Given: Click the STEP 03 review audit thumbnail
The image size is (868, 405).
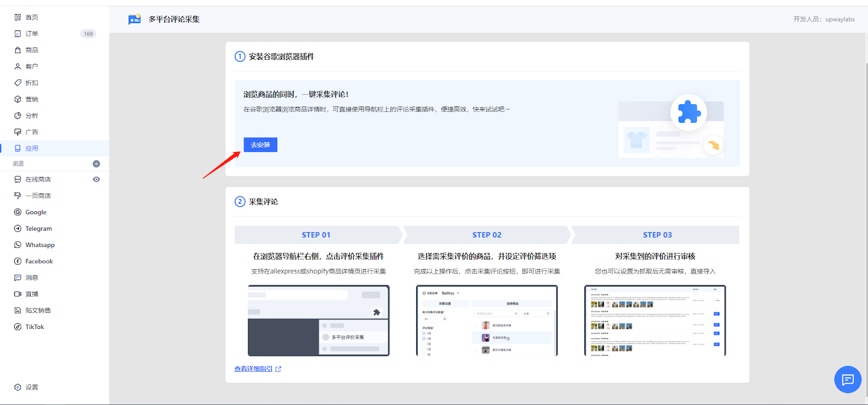Looking at the screenshot, I should 655,320.
